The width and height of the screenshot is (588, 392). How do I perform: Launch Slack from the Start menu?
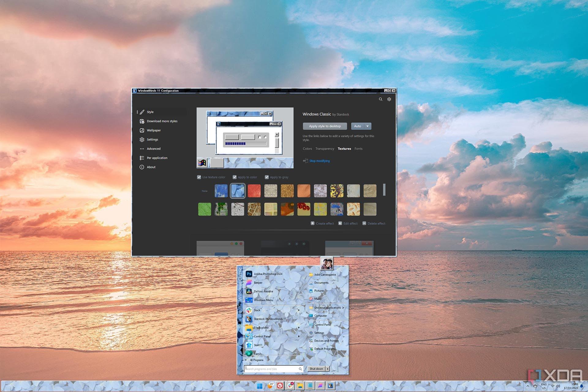257,310
